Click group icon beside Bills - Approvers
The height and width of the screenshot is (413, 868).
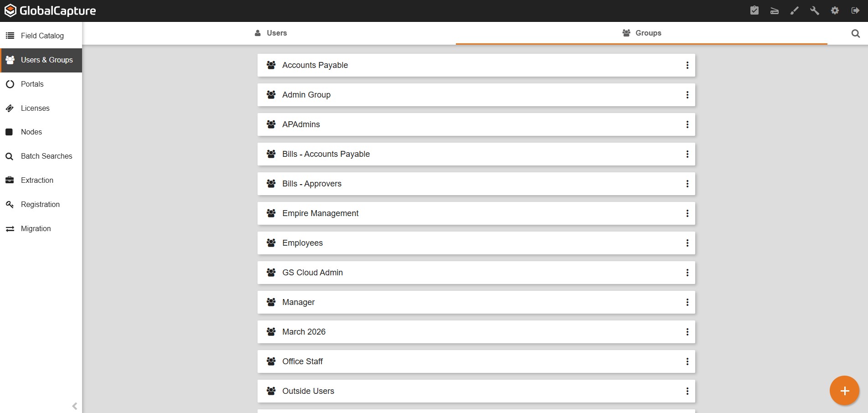(271, 184)
